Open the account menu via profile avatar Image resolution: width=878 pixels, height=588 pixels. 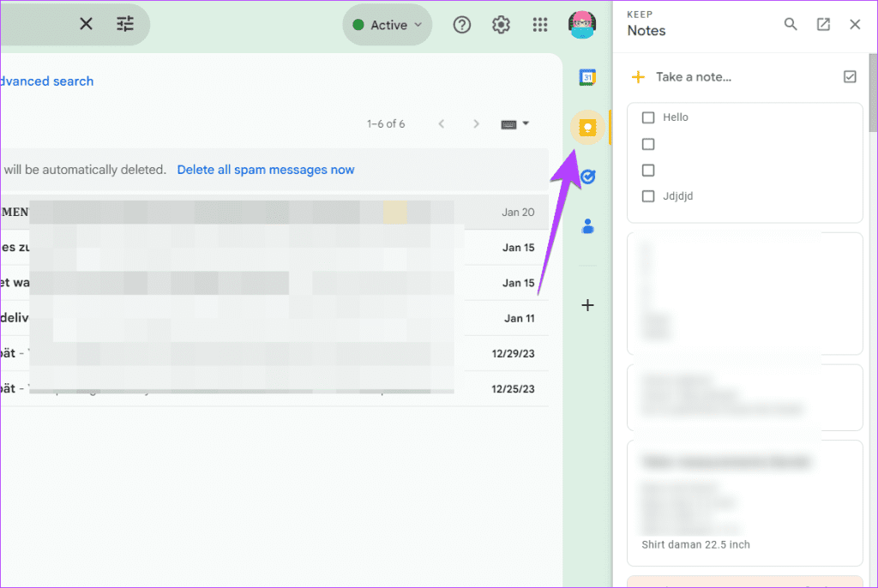(582, 25)
